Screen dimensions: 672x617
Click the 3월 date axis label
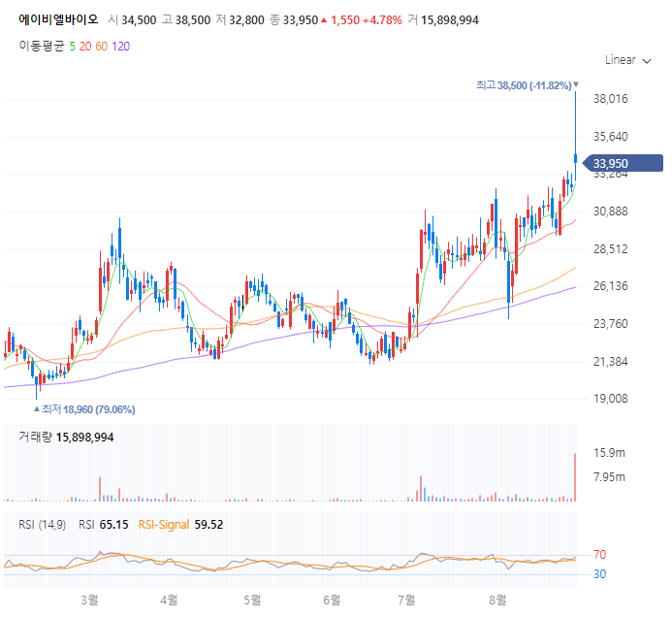89,600
